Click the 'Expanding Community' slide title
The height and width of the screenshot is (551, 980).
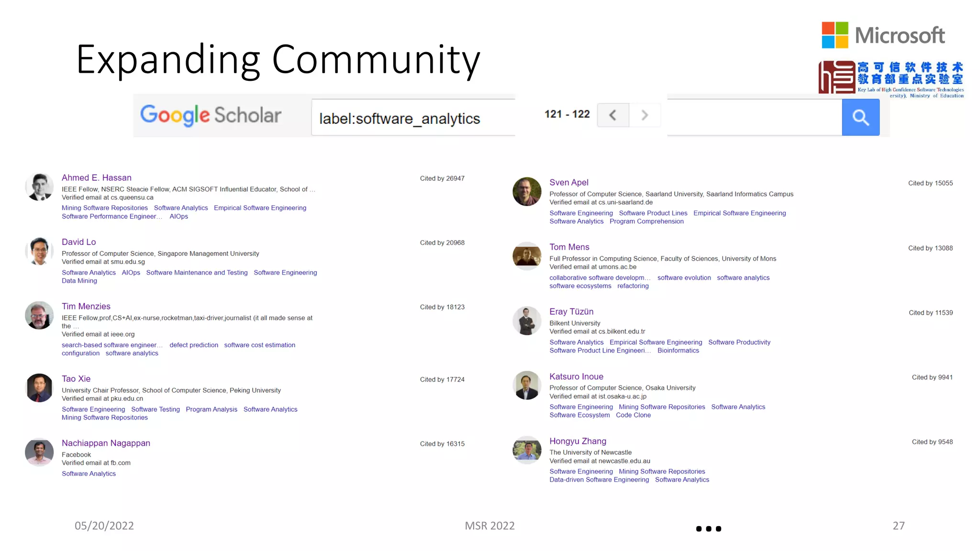tap(278, 60)
